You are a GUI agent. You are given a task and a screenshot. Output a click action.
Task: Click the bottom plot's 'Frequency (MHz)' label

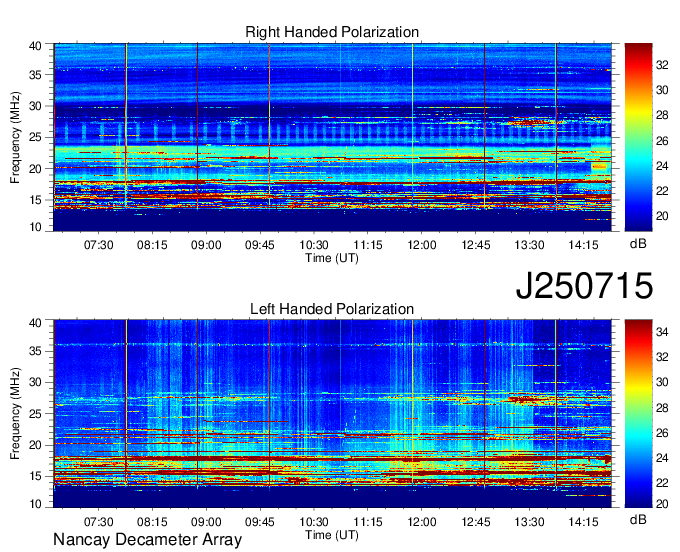click(x=15, y=414)
